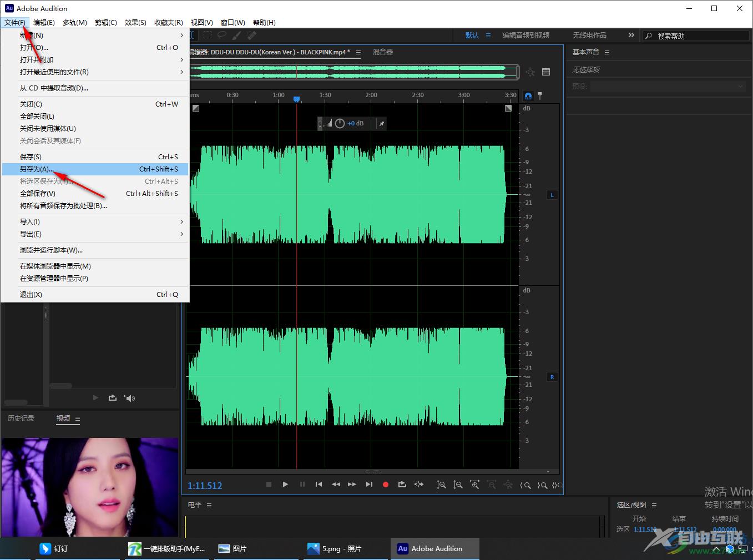Adjust the +0 dB HUD gain knob
753x560 pixels.
[x=340, y=123]
